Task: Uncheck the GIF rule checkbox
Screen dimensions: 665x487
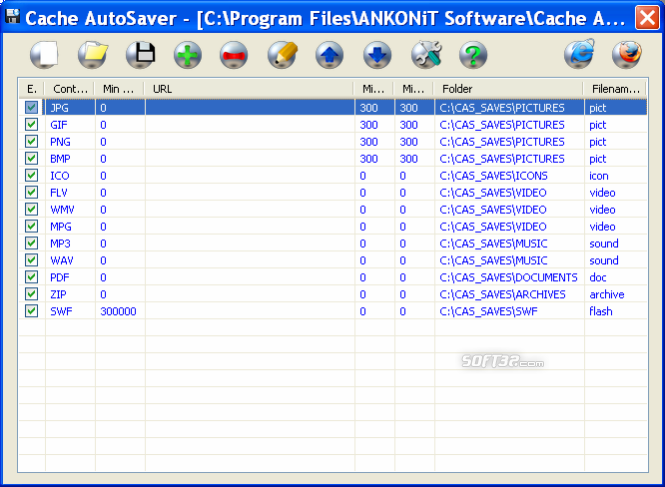Action: [x=31, y=124]
